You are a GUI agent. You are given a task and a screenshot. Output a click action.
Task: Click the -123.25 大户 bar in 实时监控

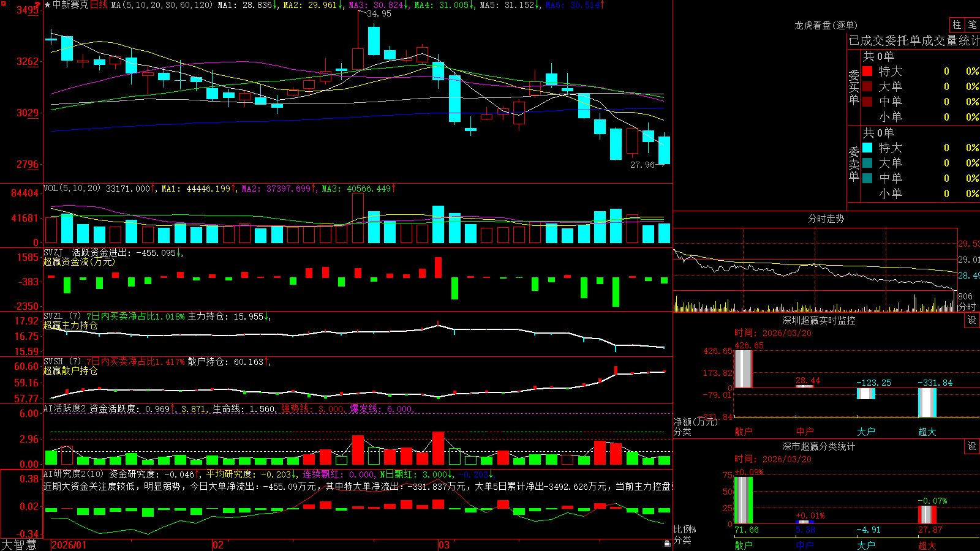click(866, 394)
